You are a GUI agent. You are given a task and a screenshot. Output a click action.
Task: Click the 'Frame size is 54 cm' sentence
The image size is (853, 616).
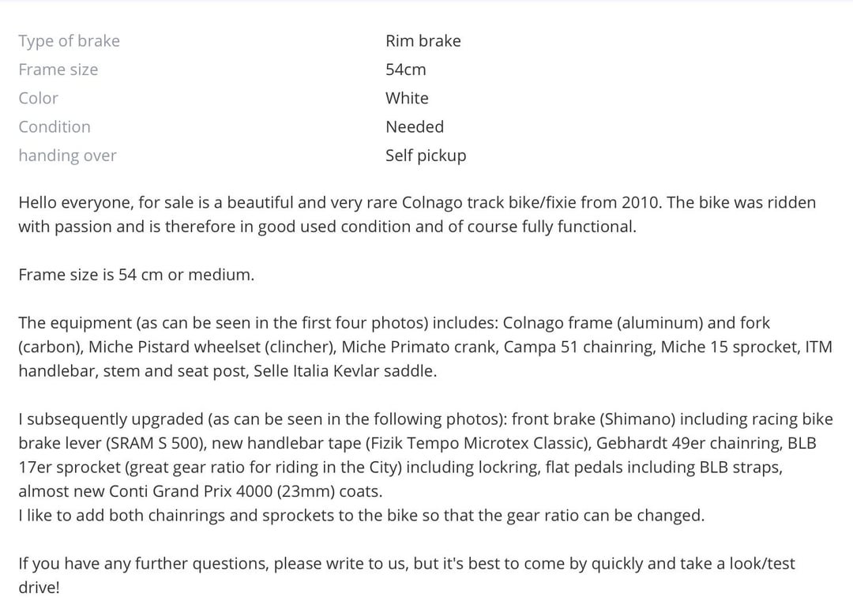click(x=137, y=274)
